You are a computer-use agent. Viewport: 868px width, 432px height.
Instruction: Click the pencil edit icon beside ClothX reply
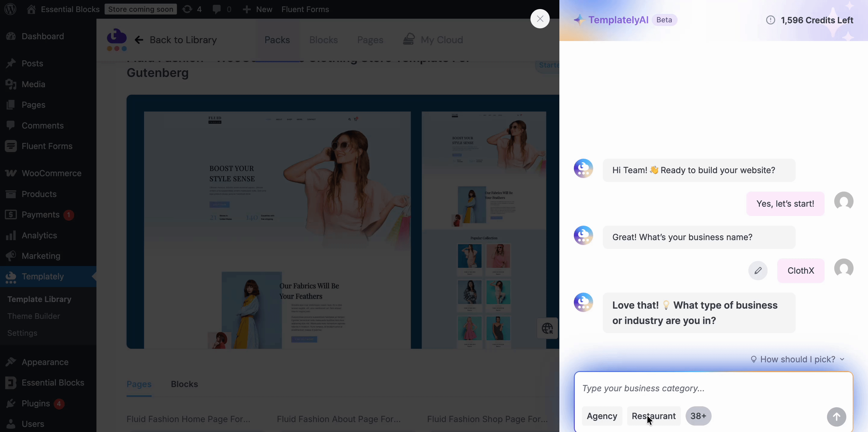point(758,271)
